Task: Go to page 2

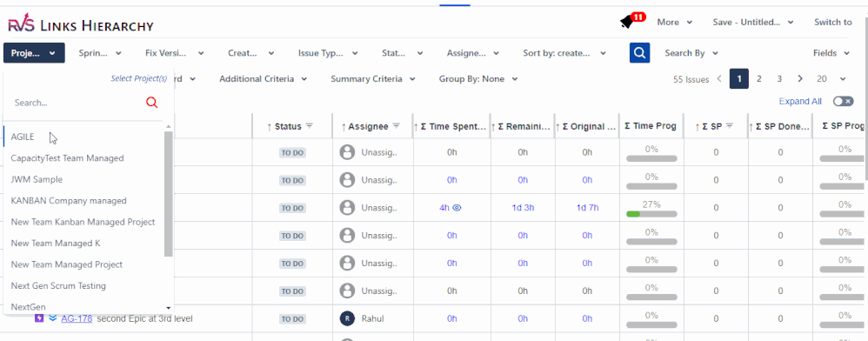Action: 759,79
